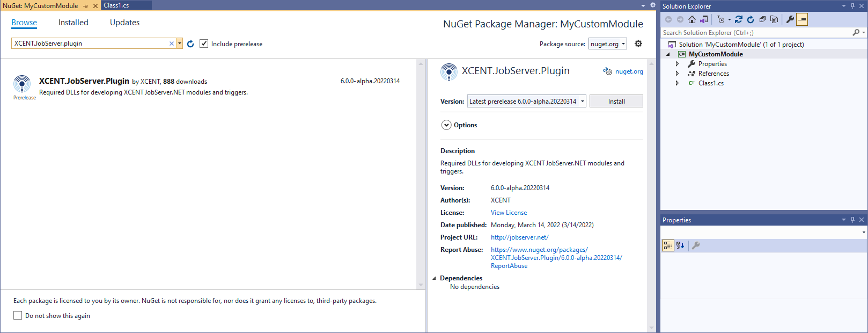Open Solution Explorer window options dropdown arrow
Image resolution: width=868 pixels, height=333 pixels.
click(844, 6)
